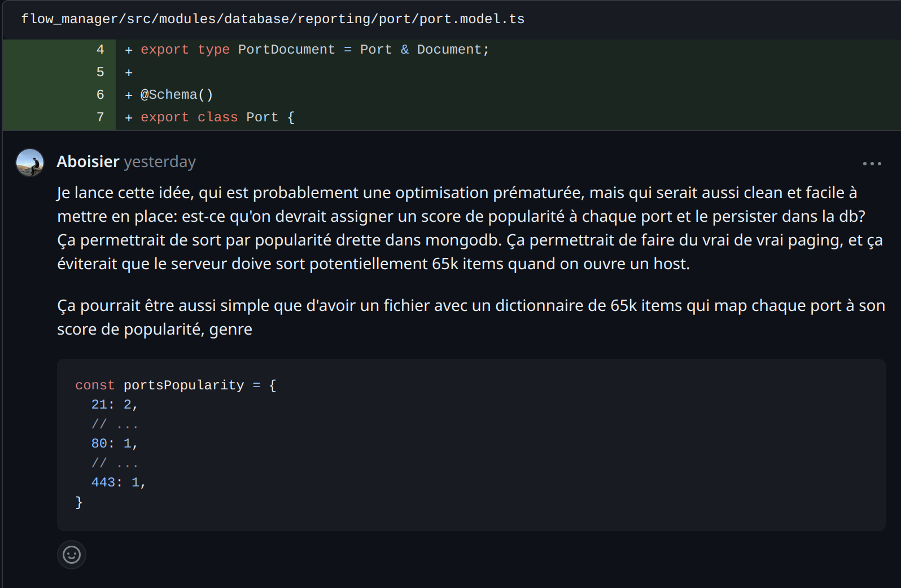901x588 pixels.
Task: Click line number 7 in the diff gutter
Action: pyautogui.click(x=100, y=117)
